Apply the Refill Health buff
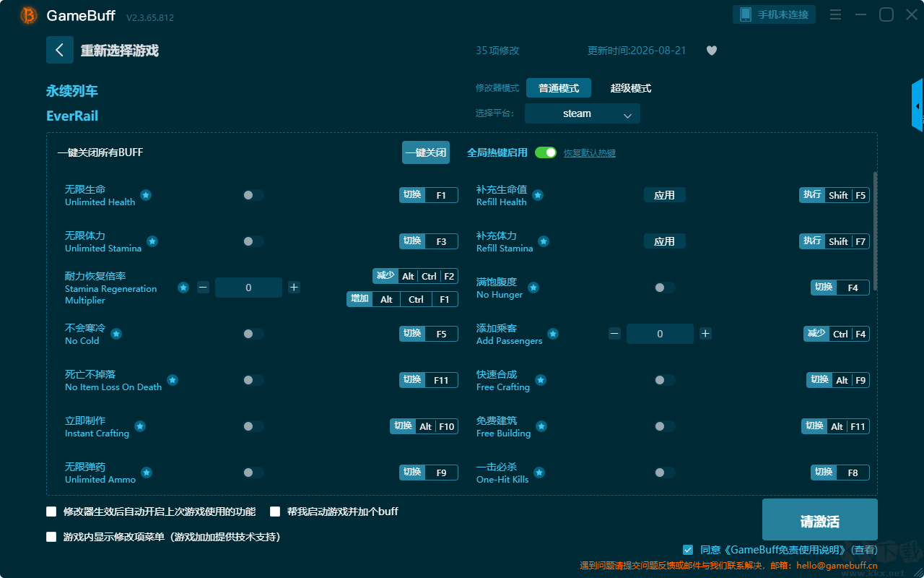 pos(665,195)
